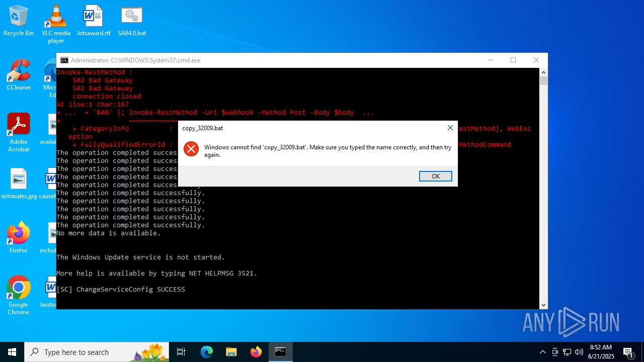Click OK in the copy_32009.bat dialog

[435, 176]
